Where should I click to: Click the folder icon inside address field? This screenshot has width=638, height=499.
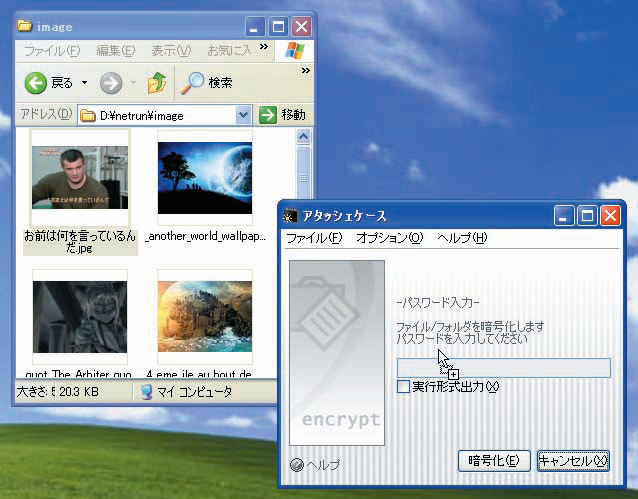(x=87, y=116)
